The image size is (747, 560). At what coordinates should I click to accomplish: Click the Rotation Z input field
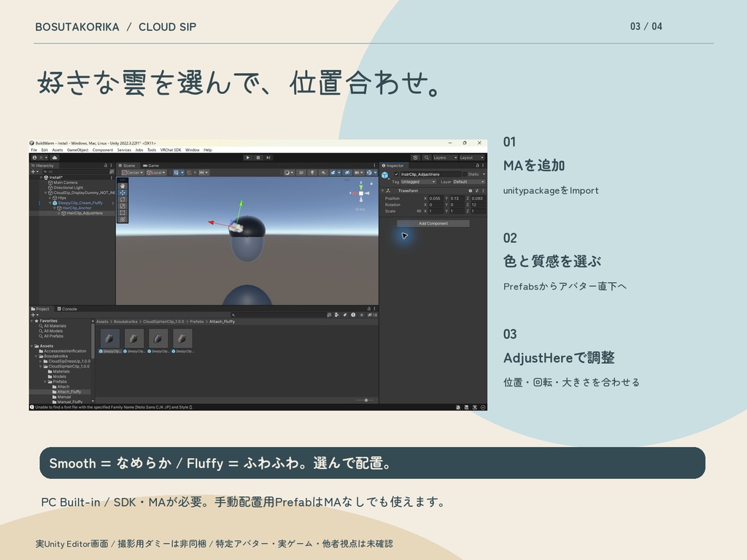click(x=479, y=205)
